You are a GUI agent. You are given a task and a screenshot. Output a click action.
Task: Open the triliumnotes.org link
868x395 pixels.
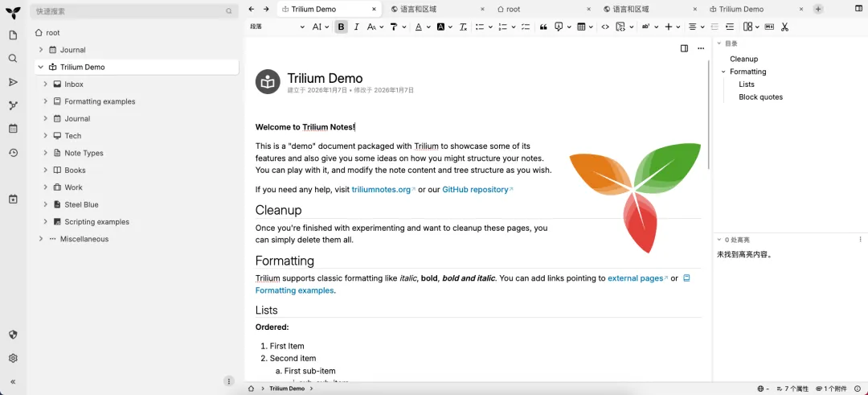383,190
